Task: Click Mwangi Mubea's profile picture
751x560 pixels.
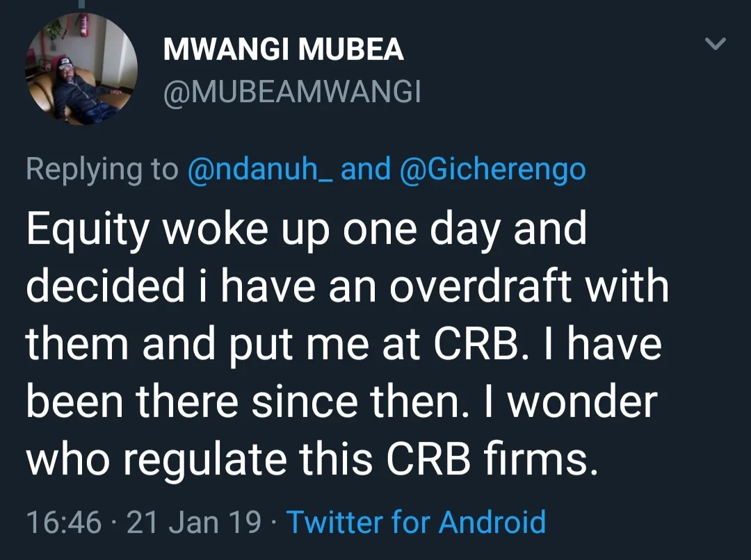Action: (81, 69)
